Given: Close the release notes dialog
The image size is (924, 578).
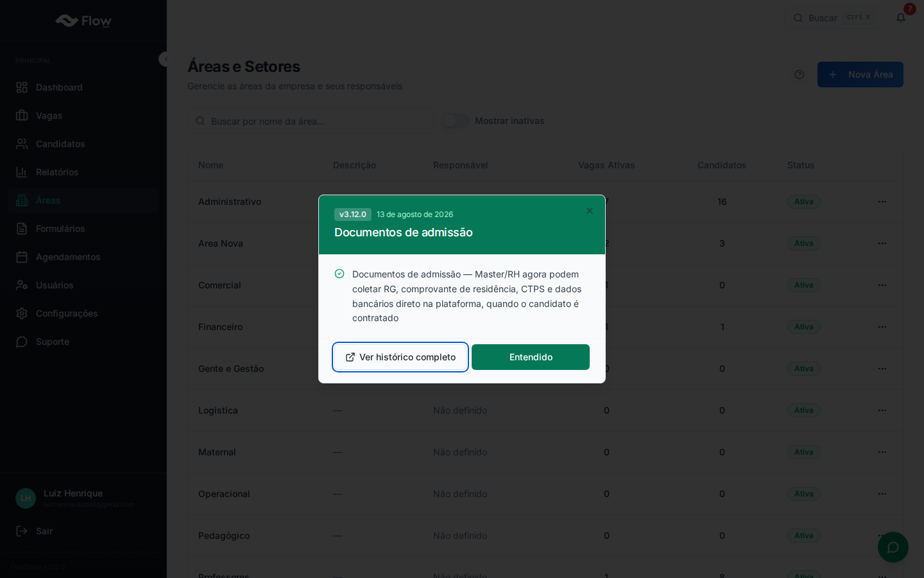Looking at the screenshot, I should point(590,211).
